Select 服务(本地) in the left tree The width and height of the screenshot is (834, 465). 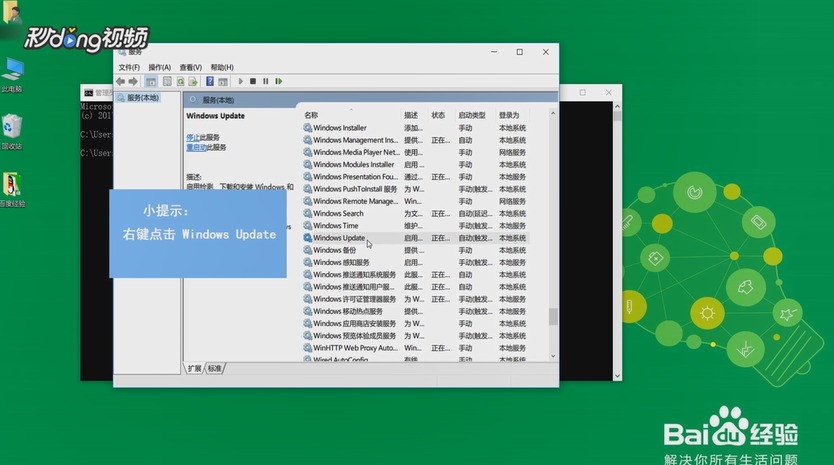click(143, 98)
